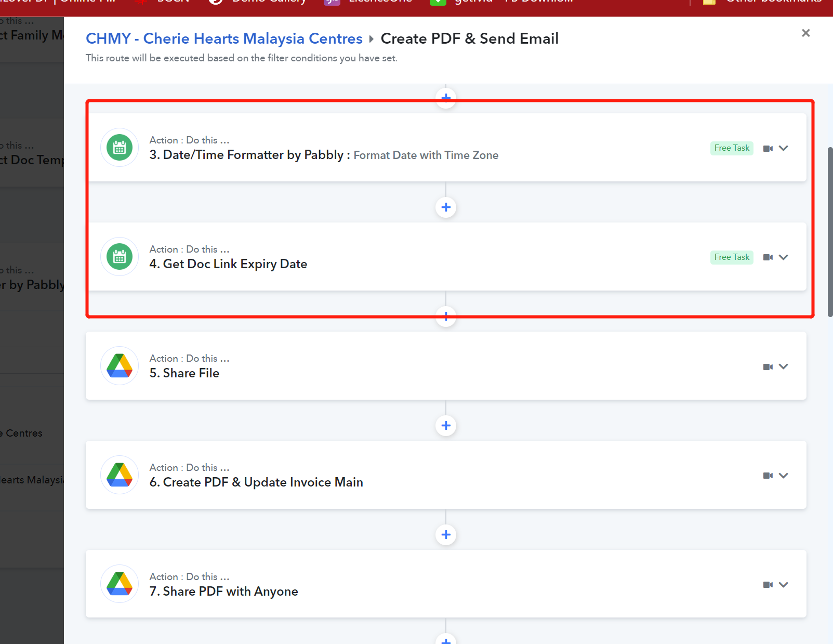
Task: Click the Google Drive icon for Share PDF with Anyone
Action: [x=120, y=584]
